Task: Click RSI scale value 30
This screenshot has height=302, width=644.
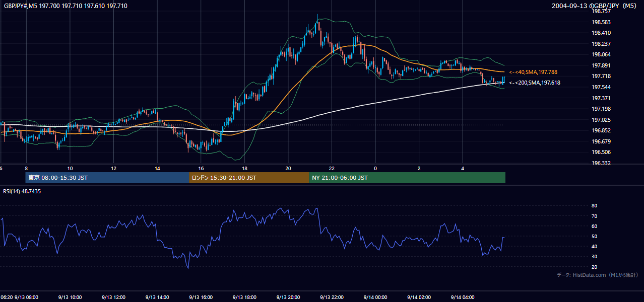Action: tap(595, 257)
